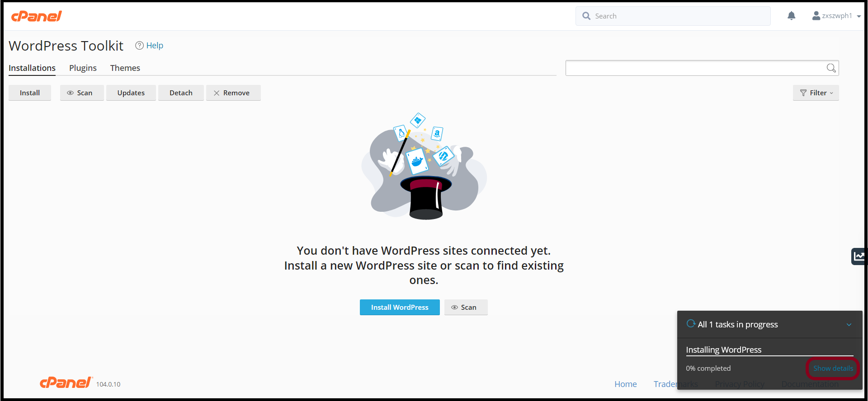Click the '0% completed' status text
868x401 pixels.
point(708,368)
